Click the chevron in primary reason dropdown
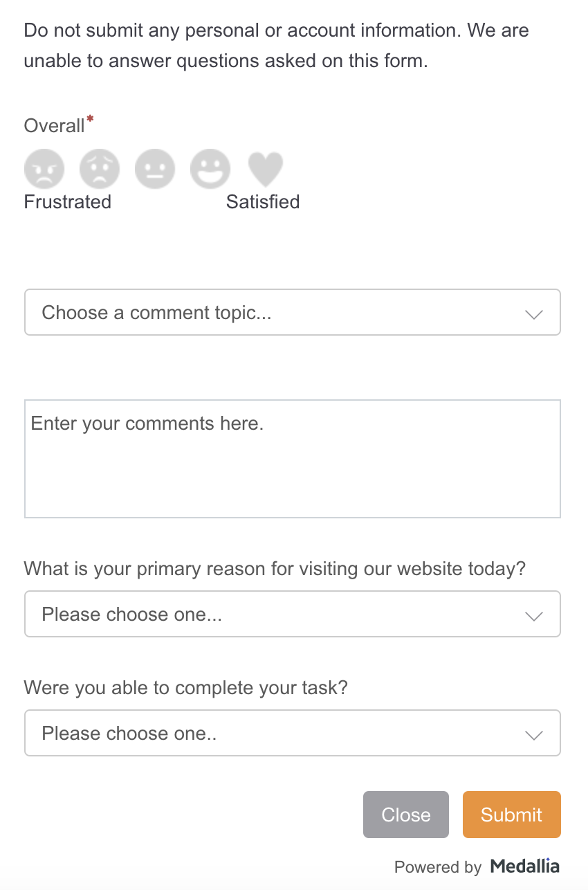Viewport: 588px width, 890px height. [x=534, y=616]
